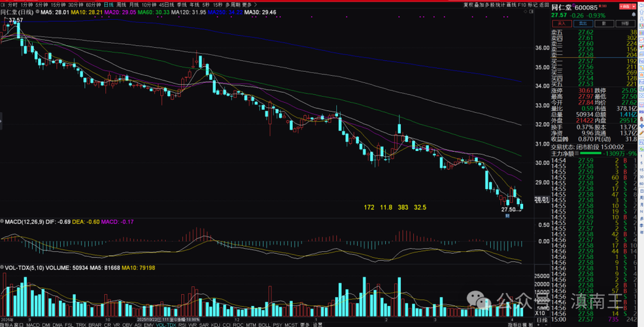Image resolution: width=644 pixels, height=327 pixels.
Task: Click the +自选 add to watchlist button
Action: pyautogui.click(x=625, y=6)
